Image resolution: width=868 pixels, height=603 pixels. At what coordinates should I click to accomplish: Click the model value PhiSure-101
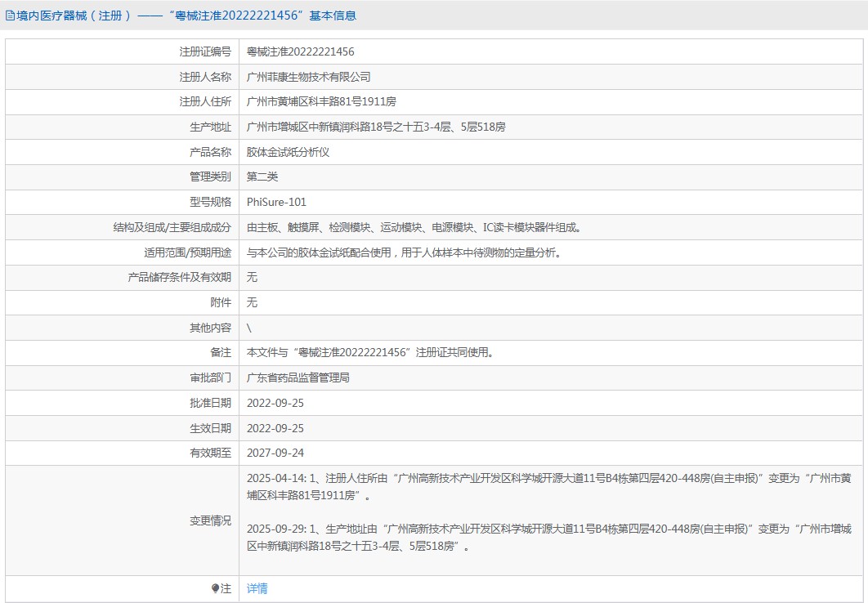[276, 203]
